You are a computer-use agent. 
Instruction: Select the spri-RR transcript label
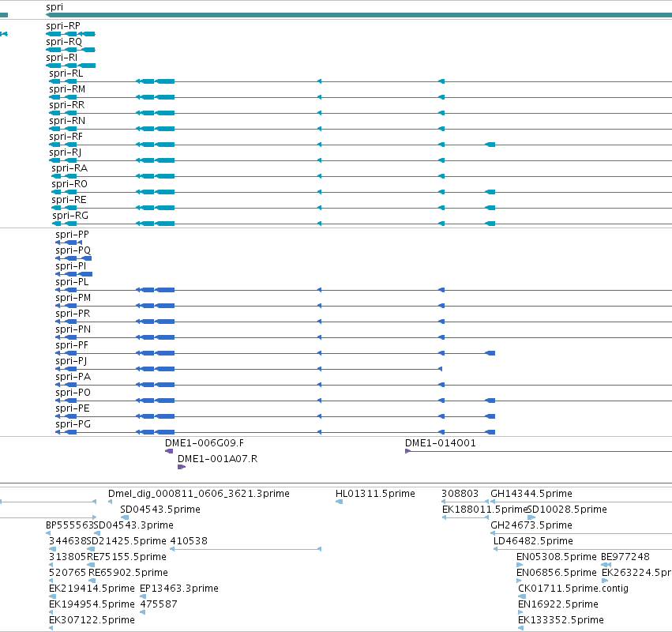(x=67, y=105)
